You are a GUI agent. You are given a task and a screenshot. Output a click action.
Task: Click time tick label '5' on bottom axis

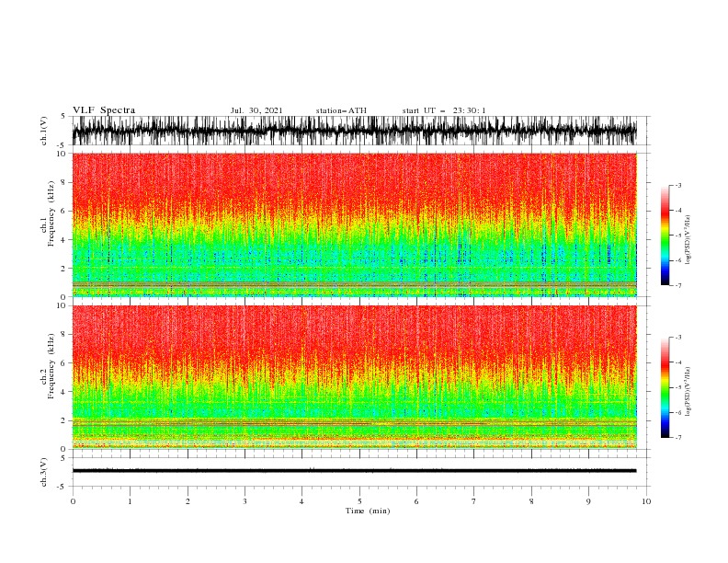click(x=359, y=501)
